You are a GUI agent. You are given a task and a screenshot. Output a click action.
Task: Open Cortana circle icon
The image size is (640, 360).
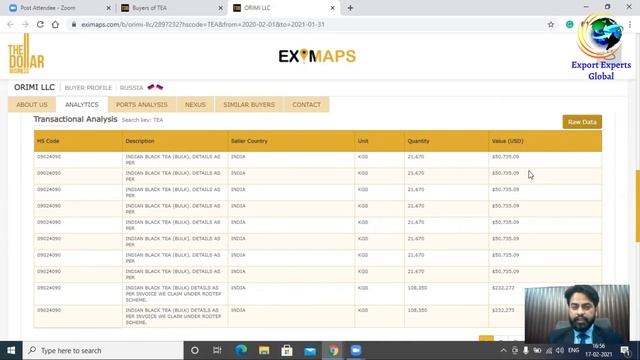click(195, 350)
